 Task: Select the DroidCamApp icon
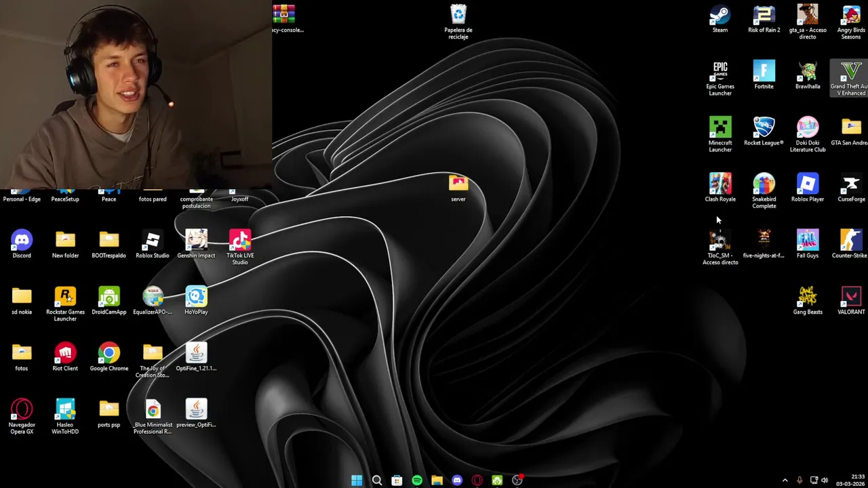pyautogui.click(x=108, y=300)
